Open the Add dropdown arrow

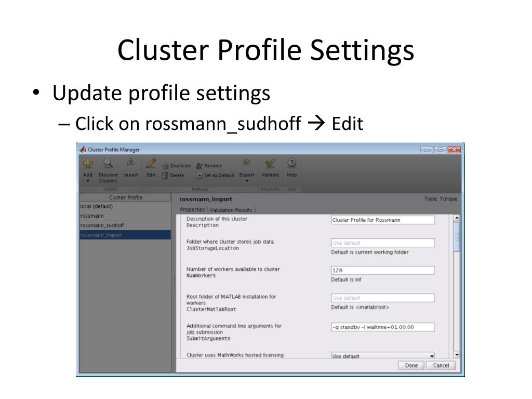click(88, 181)
